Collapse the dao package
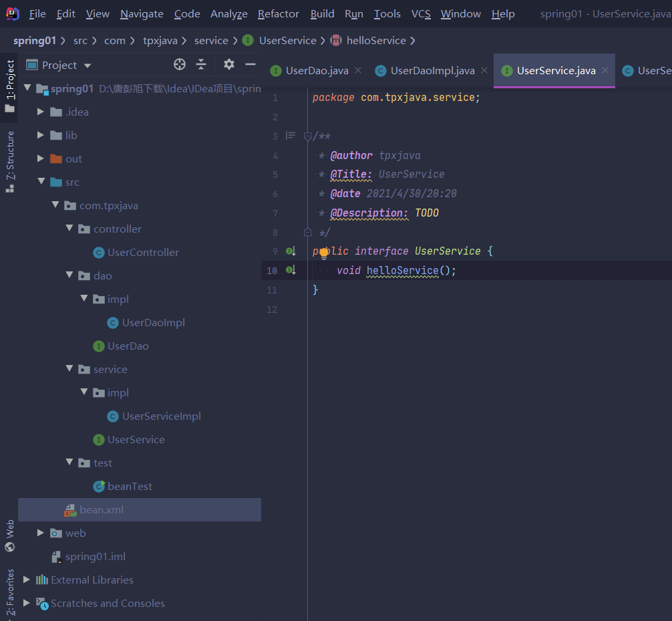672x621 pixels. [69, 275]
